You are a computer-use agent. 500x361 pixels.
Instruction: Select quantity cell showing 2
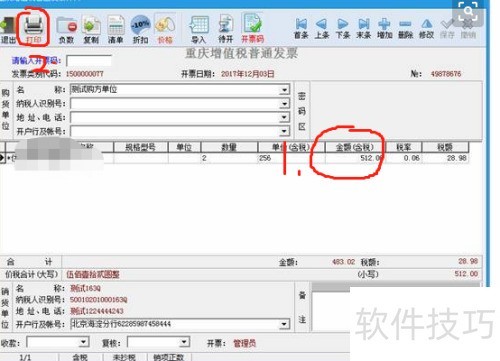coord(229,158)
